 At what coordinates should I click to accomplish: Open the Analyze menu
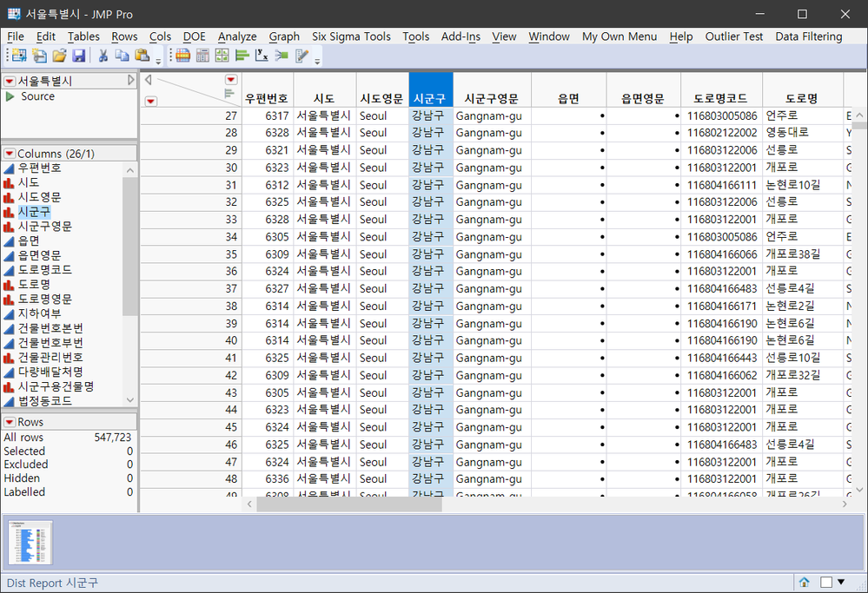[236, 36]
